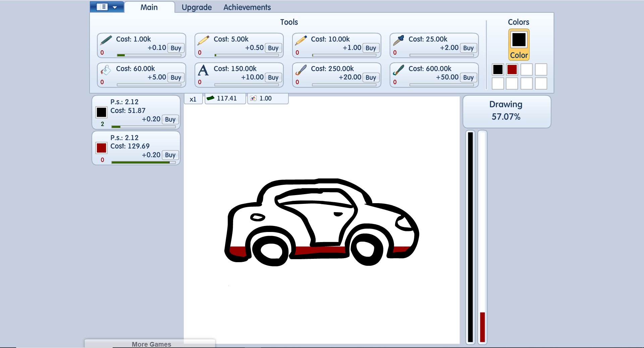Select the red swatch in Colors palette
The image size is (644, 348).
pyautogui.click(x=512, y=70)
